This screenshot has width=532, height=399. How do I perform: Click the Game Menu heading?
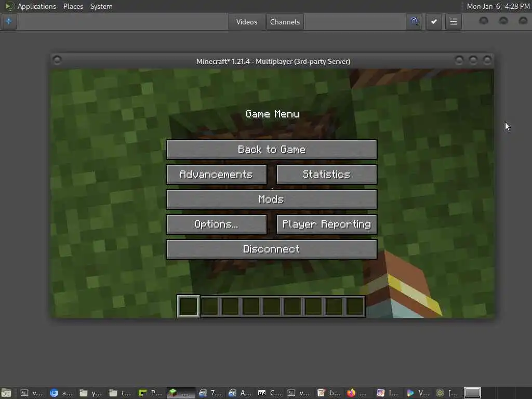point(272,114)
